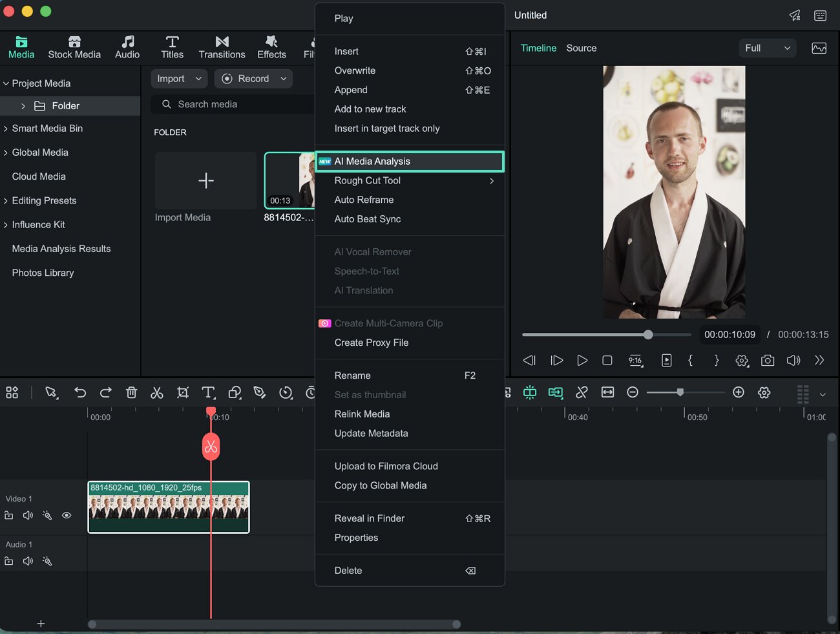Open the Stock Media tab
Viewport: 840px width, 634px height.
(74, 47)
